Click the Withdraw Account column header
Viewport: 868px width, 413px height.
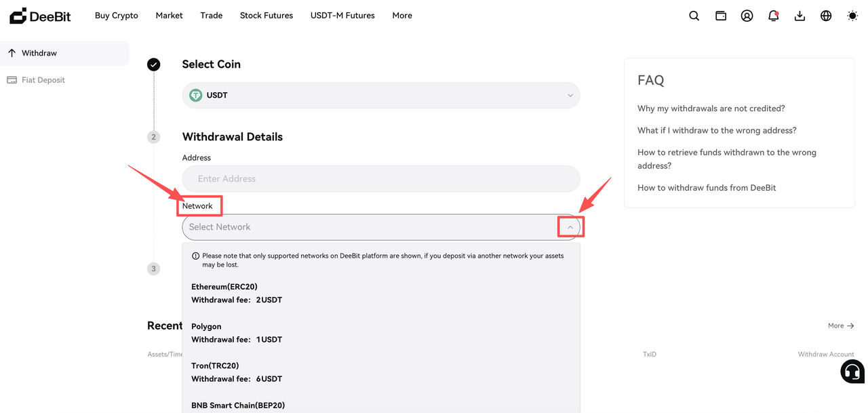826,354
